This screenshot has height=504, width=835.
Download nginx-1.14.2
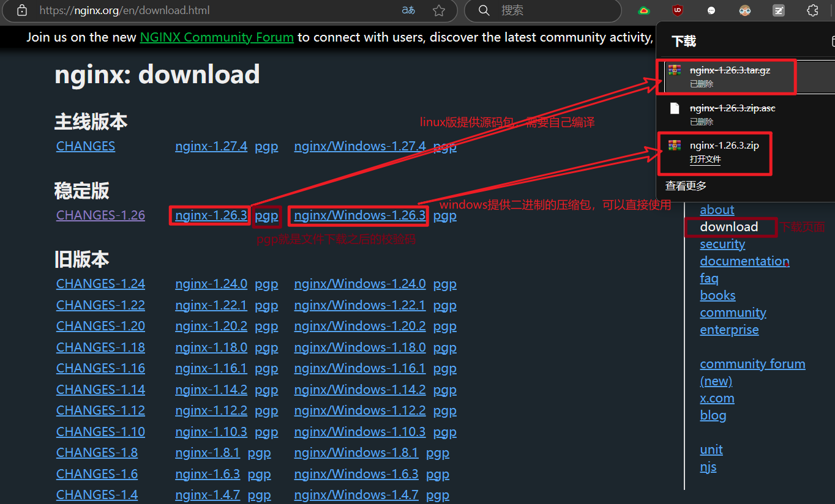[211, 390]
